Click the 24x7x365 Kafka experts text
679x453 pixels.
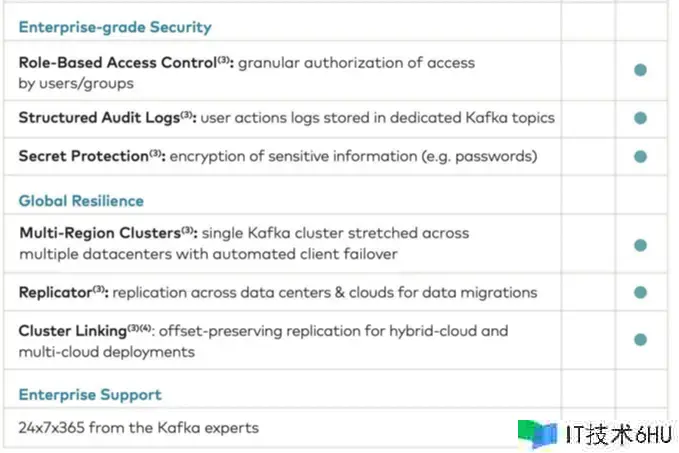[x=139, y=428]
